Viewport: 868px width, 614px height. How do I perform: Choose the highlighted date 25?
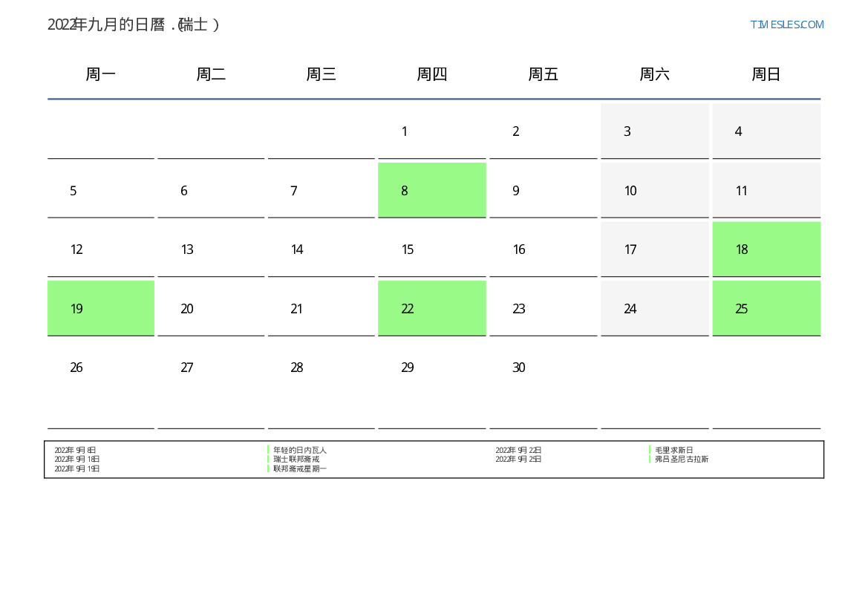tap(766, 308)
